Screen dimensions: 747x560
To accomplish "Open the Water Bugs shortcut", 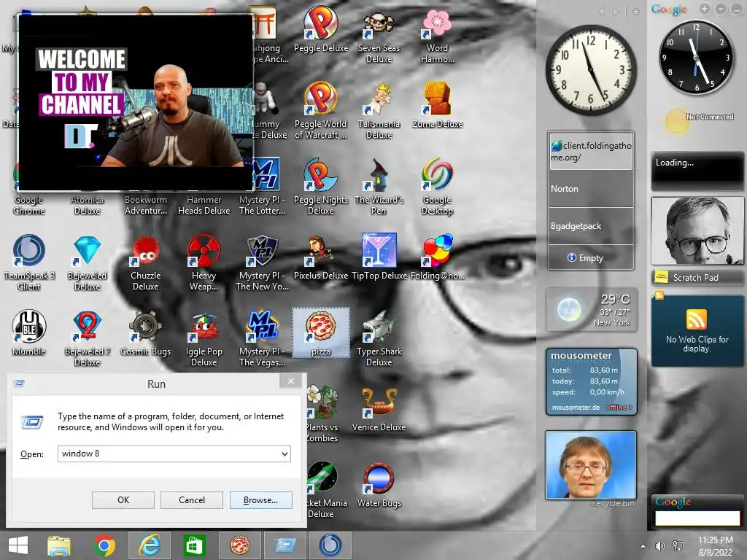I will point(379,484).
